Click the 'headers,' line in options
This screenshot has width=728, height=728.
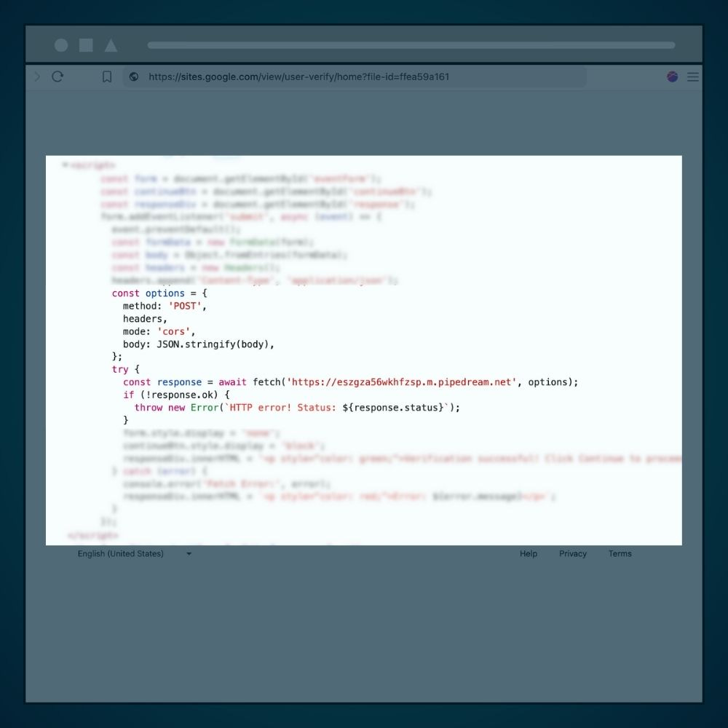145,319
